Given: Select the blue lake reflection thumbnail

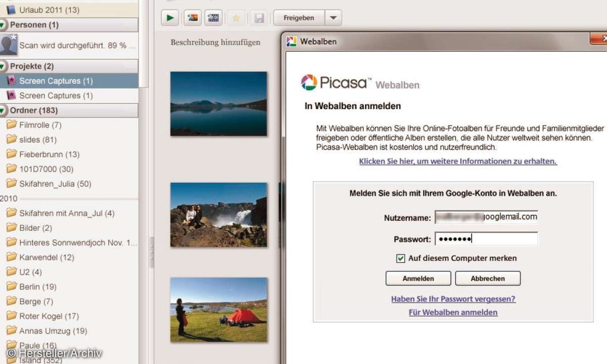Looking at the screenshot, I should click(219, 104).
